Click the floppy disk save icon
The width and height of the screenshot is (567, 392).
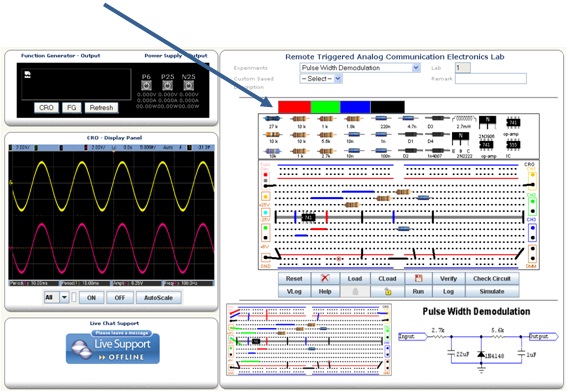click(x=418, y=278)
